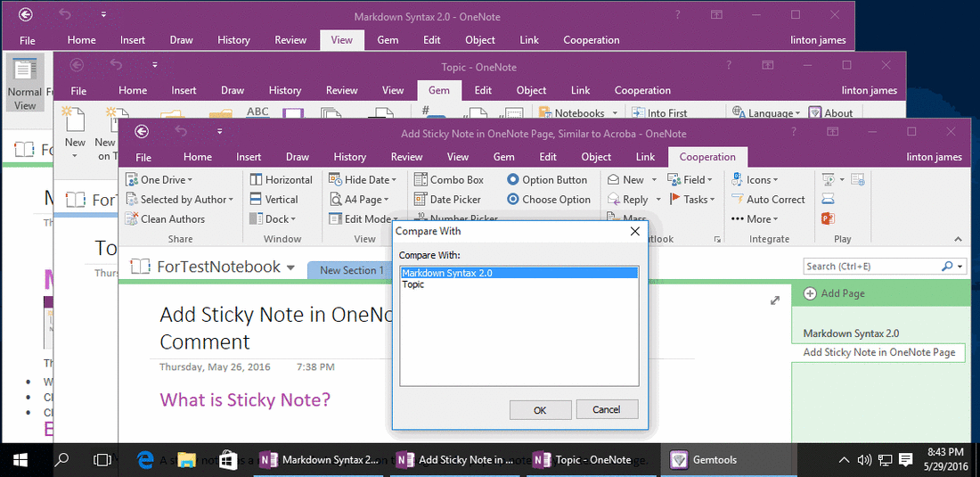Viewport: 980px width, 477px height.
Task: Open the File menu of front window
Action: point(143,157)
